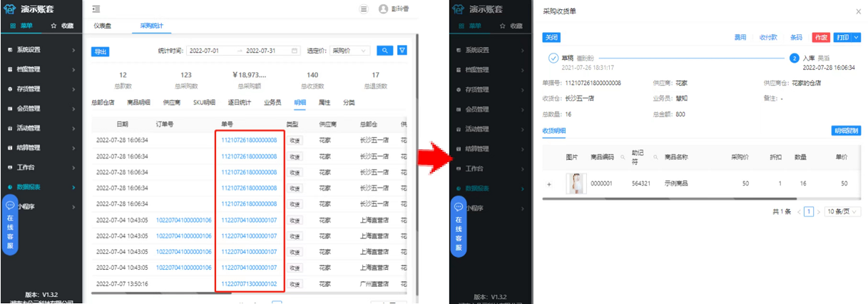Select the 采购统计 tab
The width and height of the screenshot is (868, 304).
150,26
